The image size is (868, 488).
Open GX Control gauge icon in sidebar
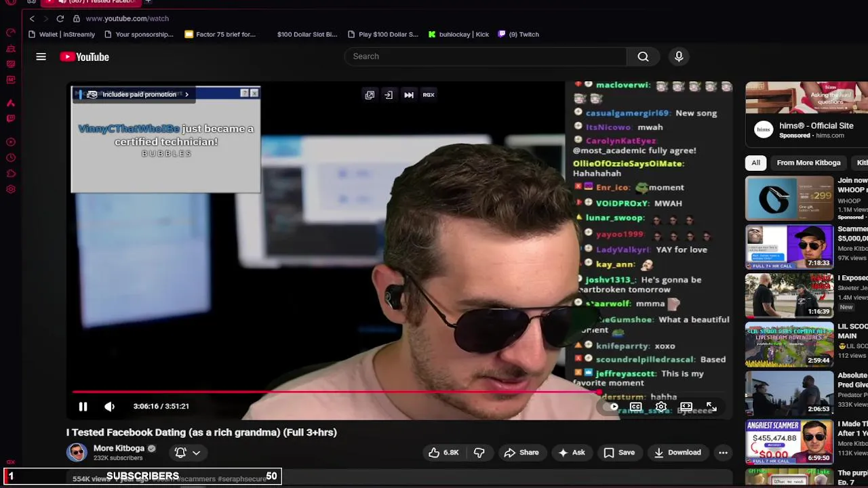tap(11, 33)
